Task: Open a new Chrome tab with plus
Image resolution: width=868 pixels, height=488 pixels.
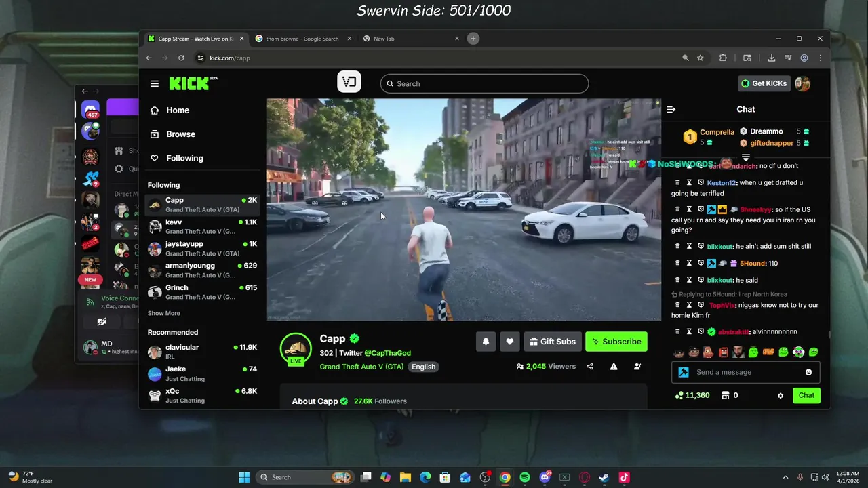Action: (473, 39)
